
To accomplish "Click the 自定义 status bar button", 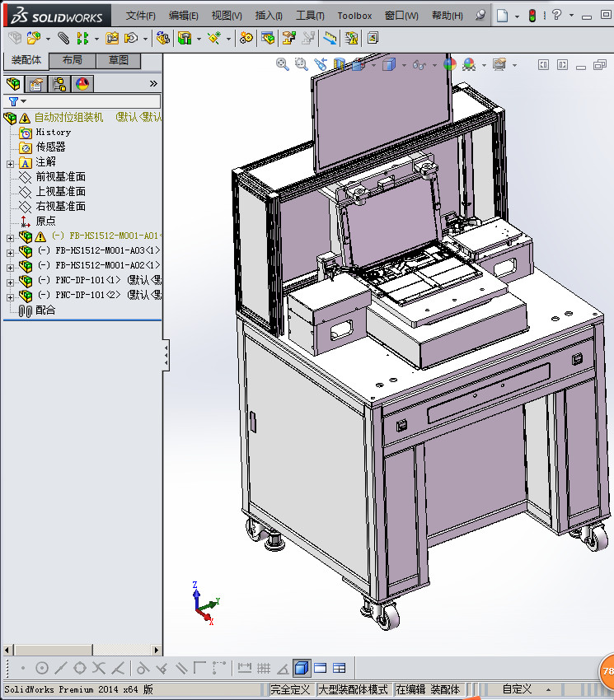I will pyautogui.click(x=517, y=689).
